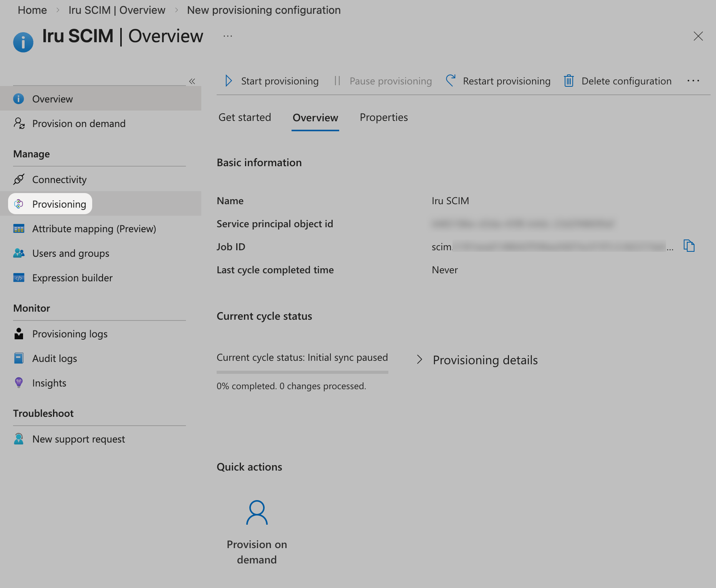The height and width of the screenshot is (588, 716).
Task: Copy the Job ID with copy icon
Action: tap(689, 246)
